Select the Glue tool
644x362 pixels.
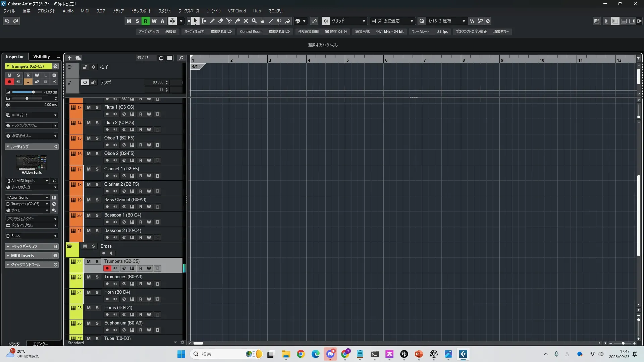click(x=237, y=21)
